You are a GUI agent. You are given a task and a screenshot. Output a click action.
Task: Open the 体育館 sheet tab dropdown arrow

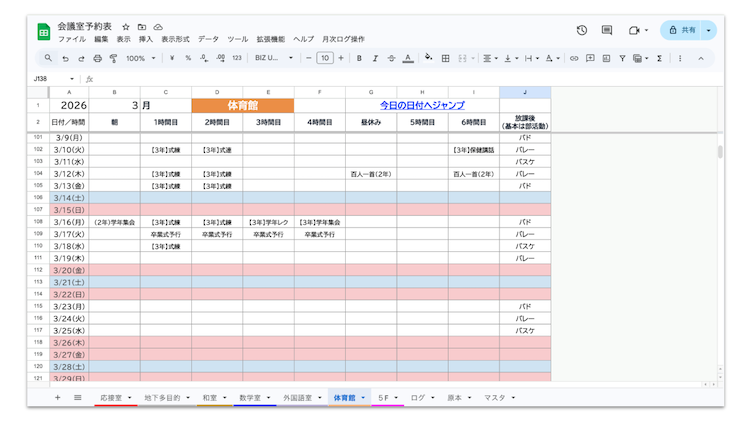(363, 398)
